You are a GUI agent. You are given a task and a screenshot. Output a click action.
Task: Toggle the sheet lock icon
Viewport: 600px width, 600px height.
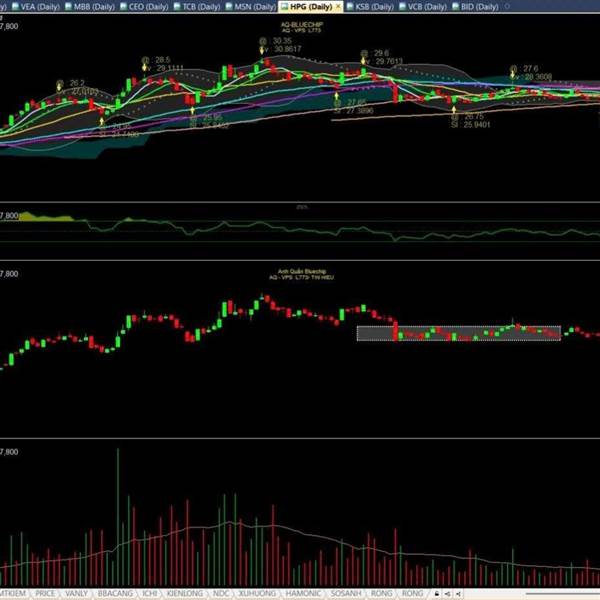coord(437,594)
